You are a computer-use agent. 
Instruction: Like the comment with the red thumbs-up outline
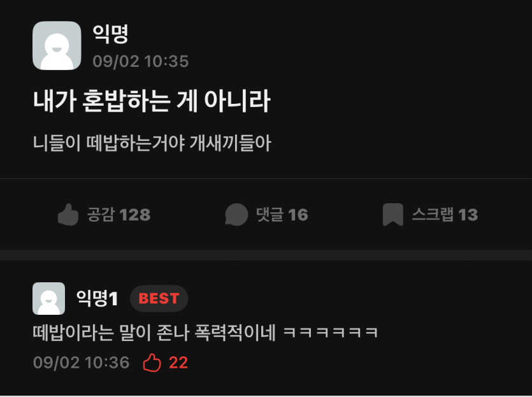tap(152, 363)
